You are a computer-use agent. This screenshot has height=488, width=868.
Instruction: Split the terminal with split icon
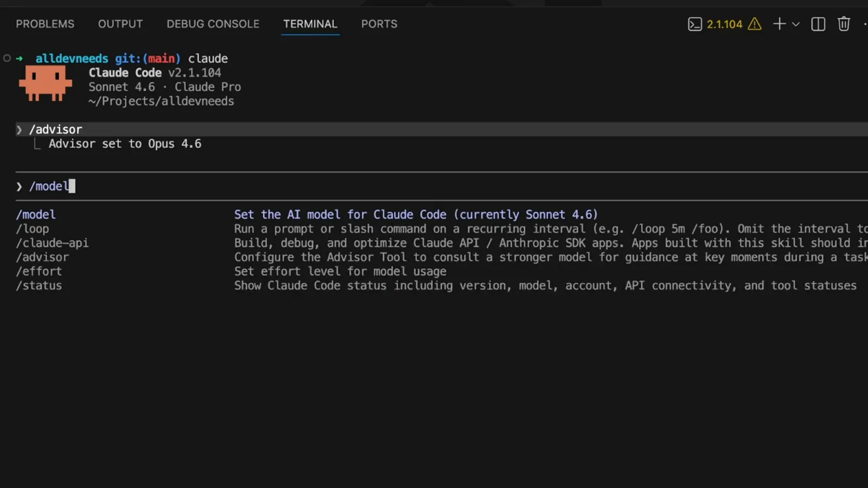click(x=818, y=24)
